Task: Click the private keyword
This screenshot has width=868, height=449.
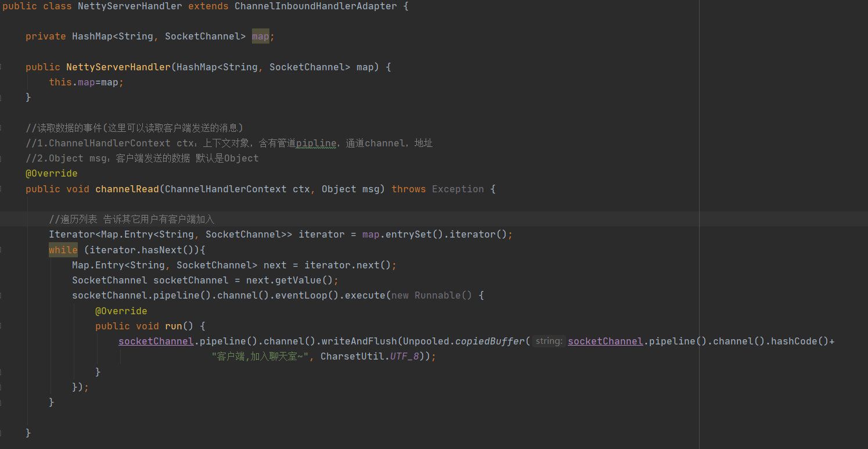Action: point(46,37)
